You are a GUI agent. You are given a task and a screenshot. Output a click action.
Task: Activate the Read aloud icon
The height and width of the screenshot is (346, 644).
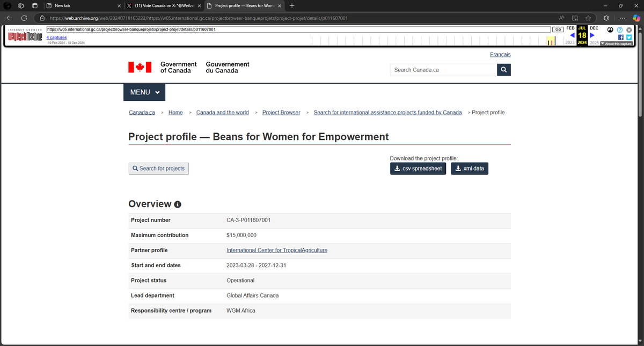561,18
